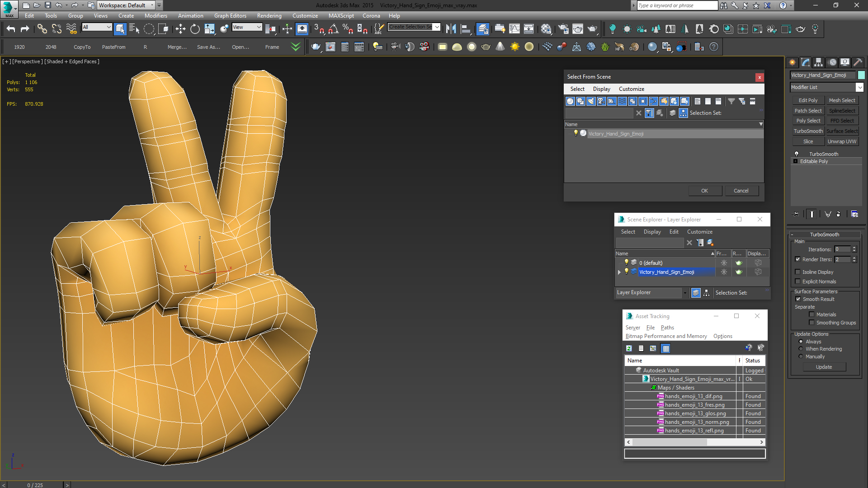
Task: Click the Mirror tool icon
Action: pyautogui.click(x=451, y=29)
